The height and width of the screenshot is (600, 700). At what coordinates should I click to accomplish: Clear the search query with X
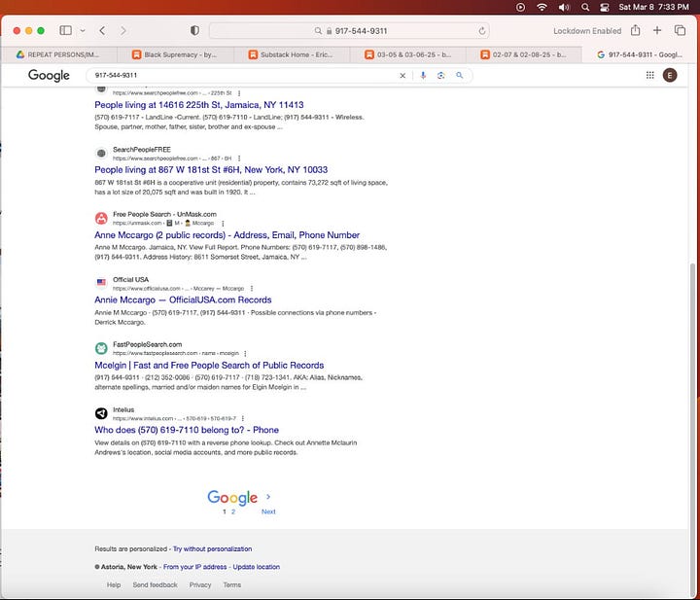coord(402,76)
